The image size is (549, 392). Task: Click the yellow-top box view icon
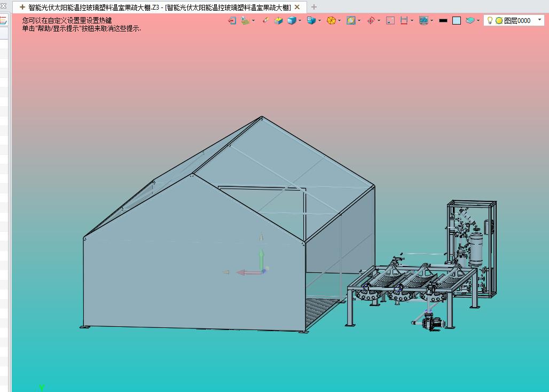(278, 21)
